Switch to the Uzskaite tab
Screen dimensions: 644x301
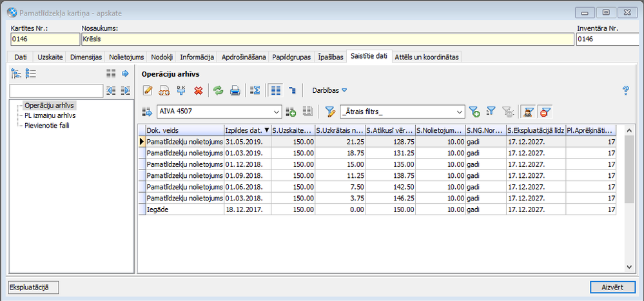click(50, 57)
